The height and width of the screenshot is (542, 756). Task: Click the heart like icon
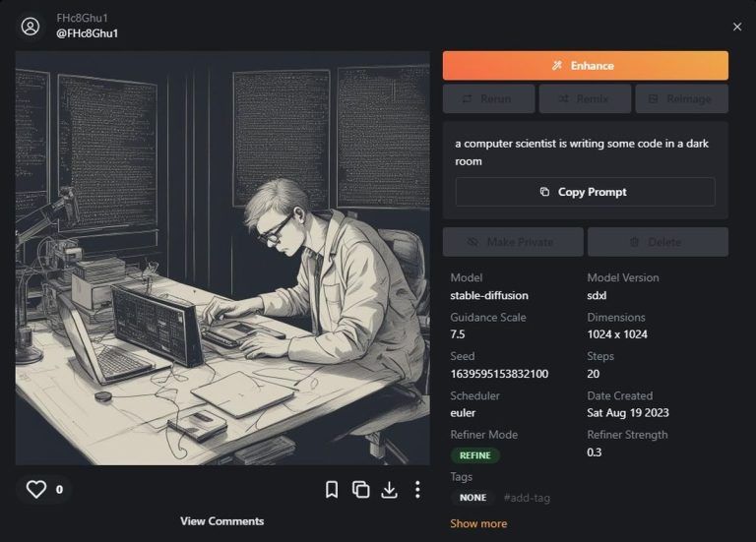pos(36,489)
